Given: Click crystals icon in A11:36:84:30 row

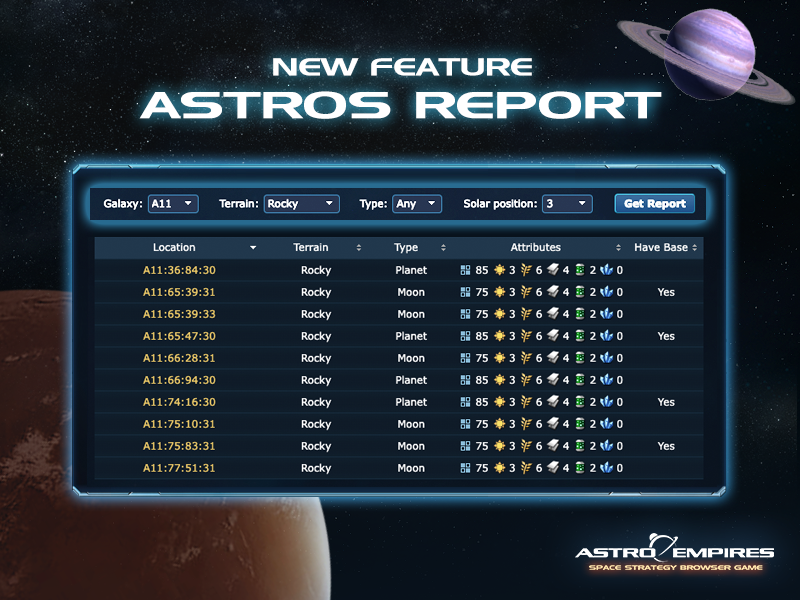Looking at the screenshot, I should (607, 270).
